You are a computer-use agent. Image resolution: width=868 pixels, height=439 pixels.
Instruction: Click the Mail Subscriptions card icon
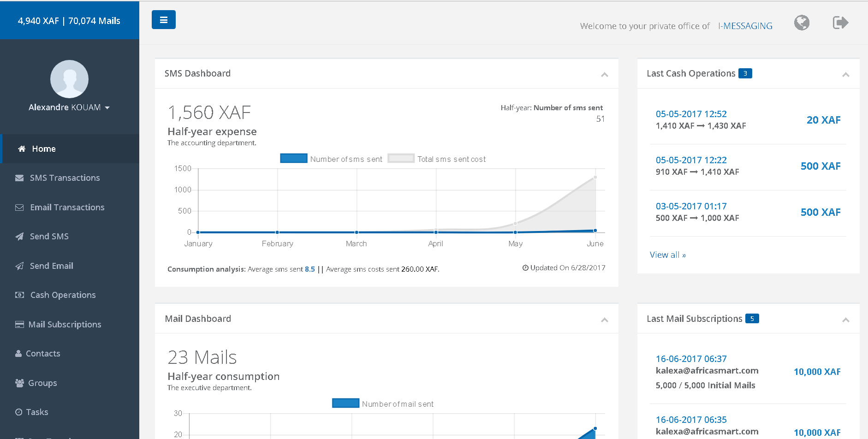[19, 325]
